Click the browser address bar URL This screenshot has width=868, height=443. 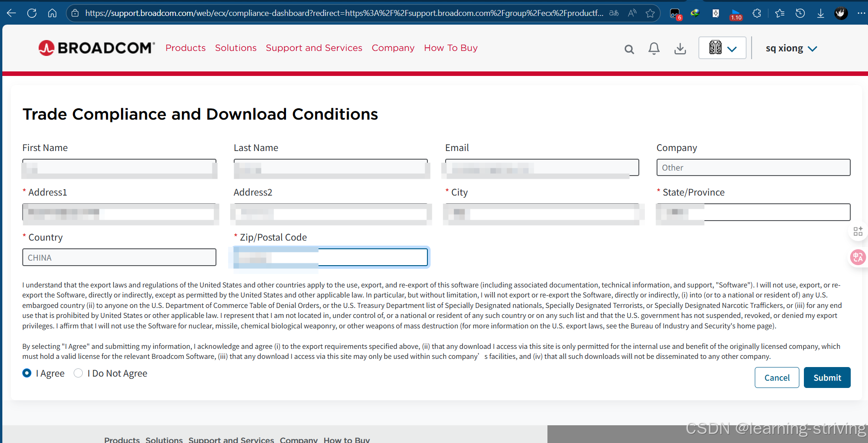344,13
